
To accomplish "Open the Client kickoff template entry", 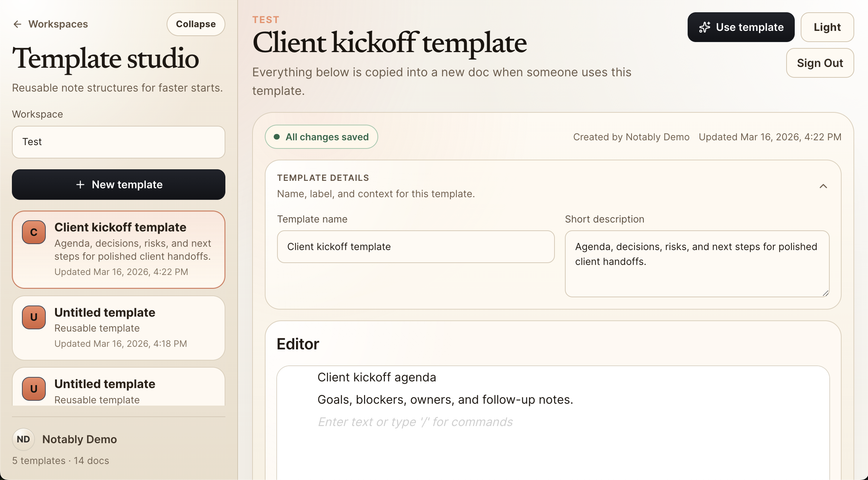I will coord(118,249).
